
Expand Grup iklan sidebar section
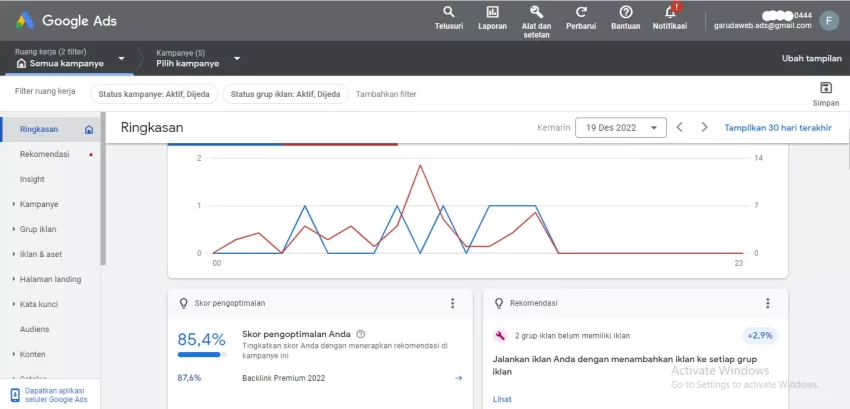[14, 229]
